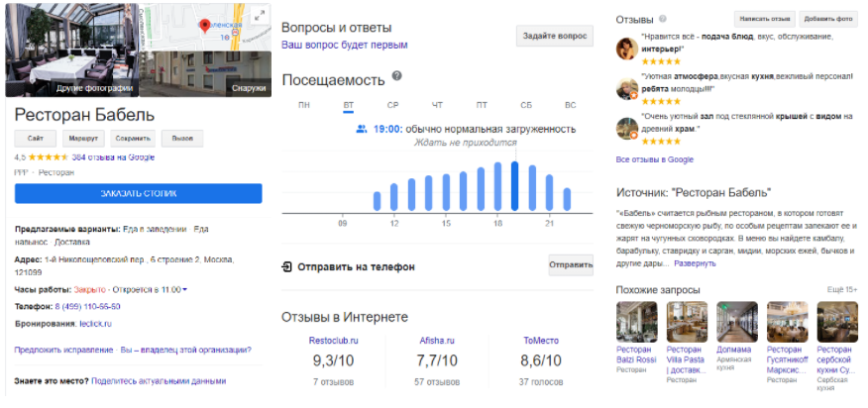Expand description with 'Развернуть'

[x=695, y=263]
